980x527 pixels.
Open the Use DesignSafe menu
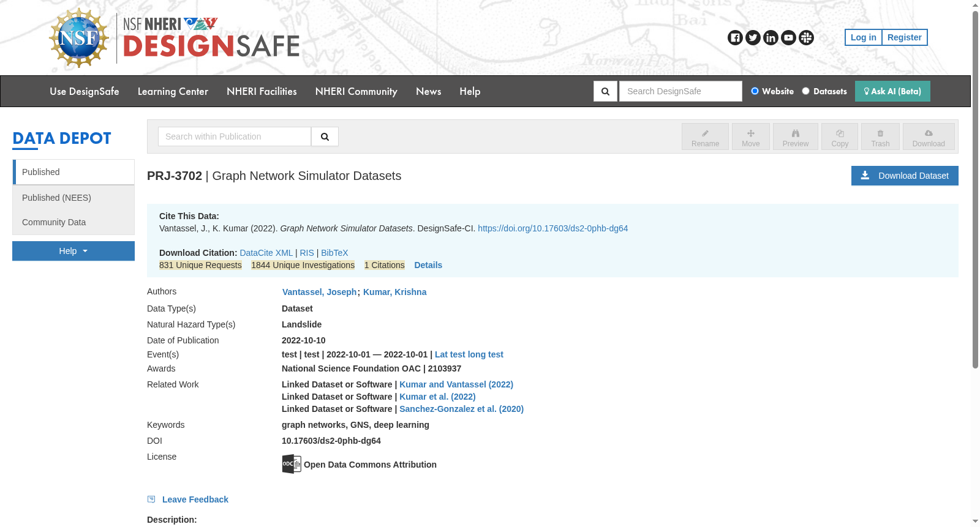(85, 91)
